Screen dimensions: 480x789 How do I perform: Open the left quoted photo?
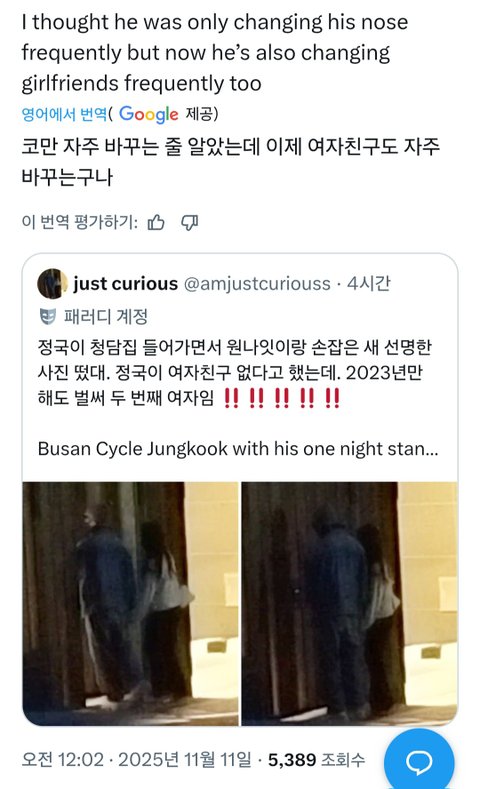coord(130,603)
